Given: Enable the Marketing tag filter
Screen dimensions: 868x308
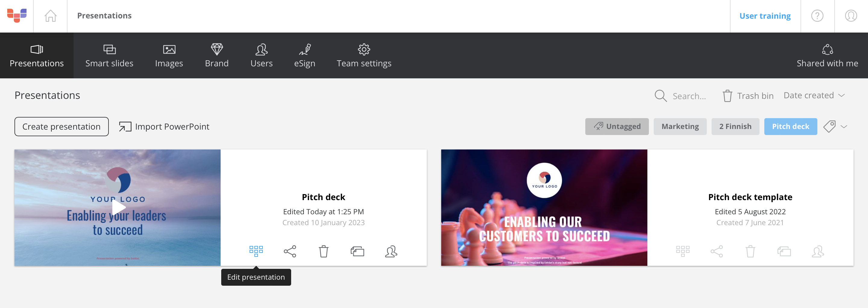Looking at the screenshot, I should point(680,126).
